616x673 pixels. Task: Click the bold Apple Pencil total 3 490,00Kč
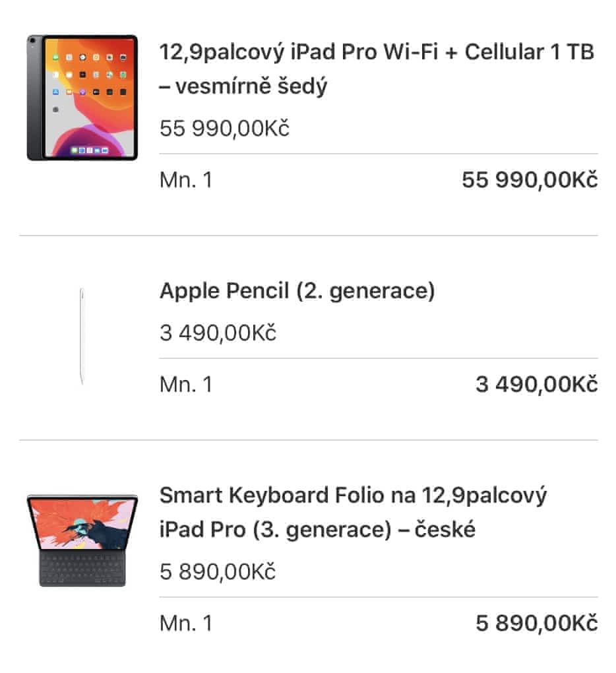point(536,384)
